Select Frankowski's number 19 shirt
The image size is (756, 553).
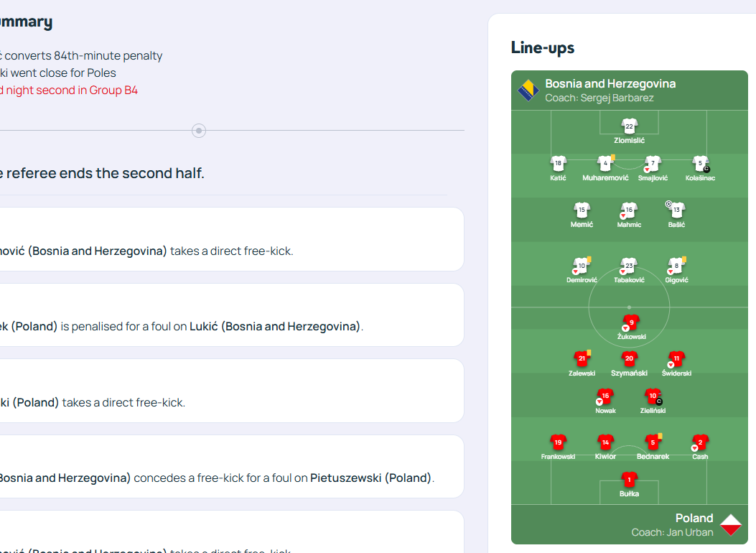(x=558, y=442)
